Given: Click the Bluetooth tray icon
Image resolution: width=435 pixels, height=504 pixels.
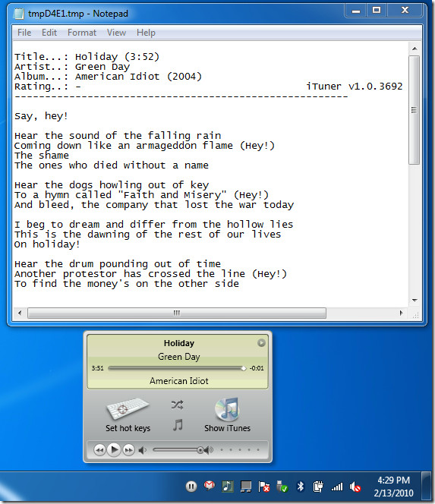Looking at the screenshot, I should (301, 487).
